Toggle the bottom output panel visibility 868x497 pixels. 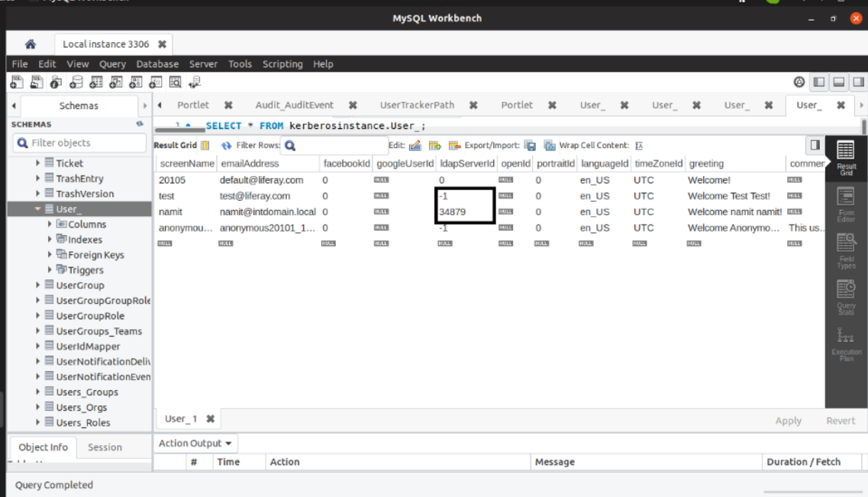(839, 82)
